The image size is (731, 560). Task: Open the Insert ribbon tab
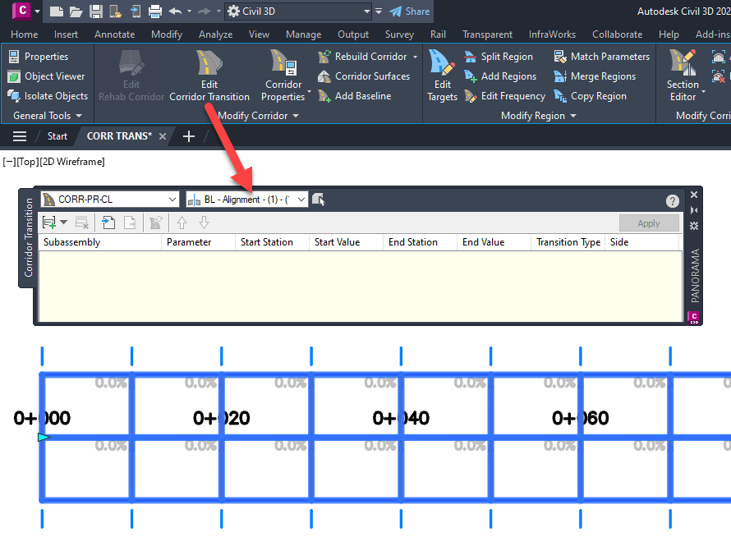[66, 34]
